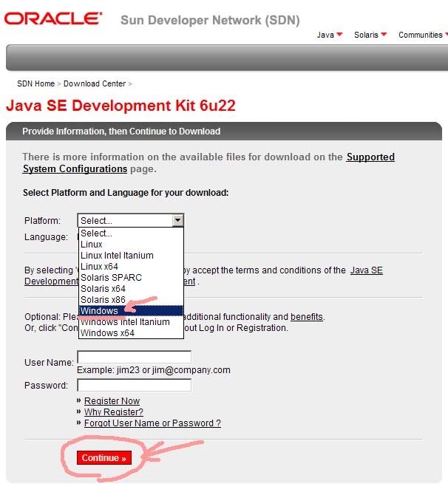
Task: Click the example text 'jim23 or jim@company.com'
Action: coord(174,370)
